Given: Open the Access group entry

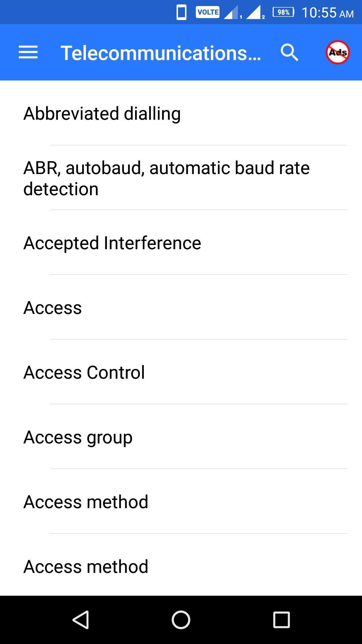Looking at the screenshot, I should tap(181, 437).
